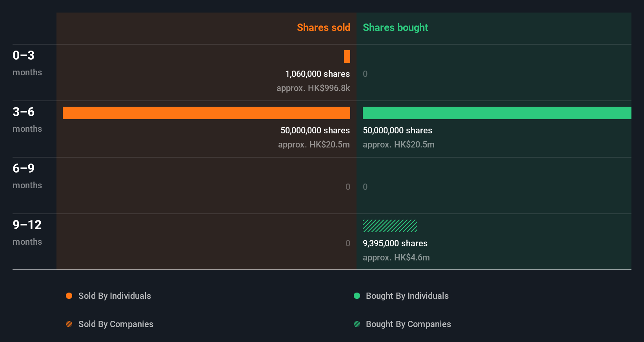644x342 pixels.
Task: Toggle the Sold By Individuals legend label
Action: (x=115, y=296)
